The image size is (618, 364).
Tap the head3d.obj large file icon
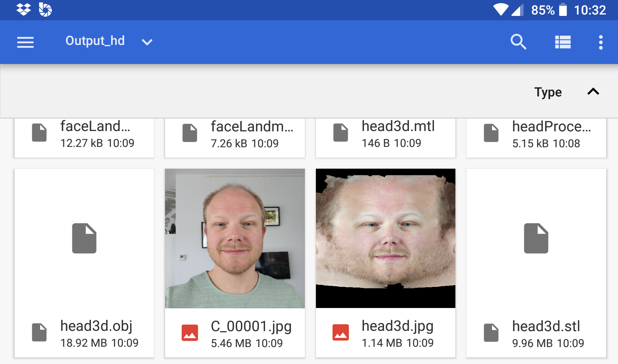point(84,238)
